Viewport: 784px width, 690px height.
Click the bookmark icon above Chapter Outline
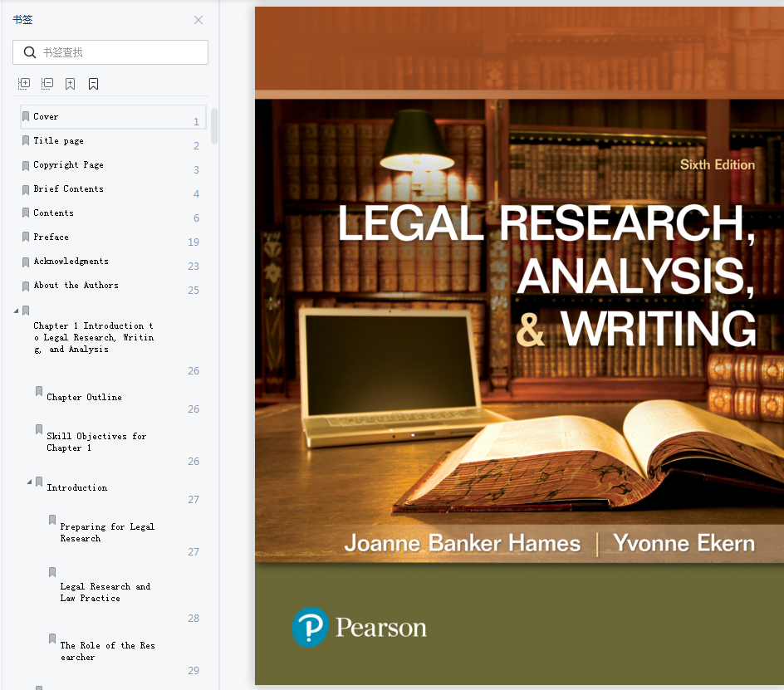click(39, 391)
